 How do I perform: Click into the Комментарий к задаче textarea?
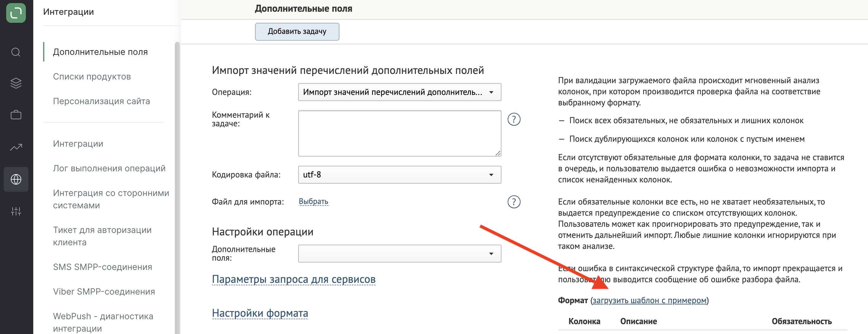(x=400, y=133)
